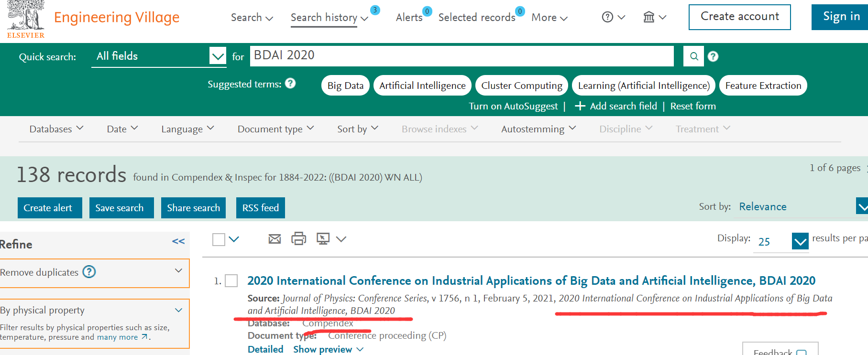Screen dimensions: 868x355
Task: Click Search history badge showing 3
Action: tap(375, 10)
